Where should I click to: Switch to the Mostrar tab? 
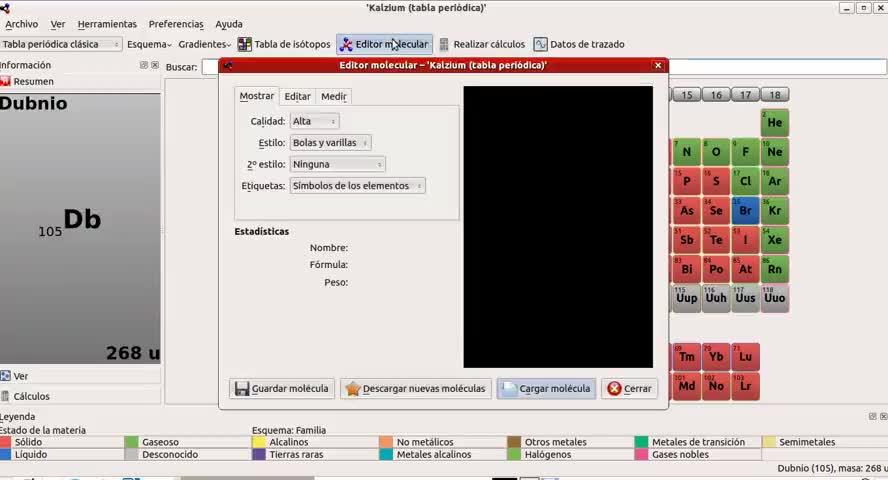point(257,96)
